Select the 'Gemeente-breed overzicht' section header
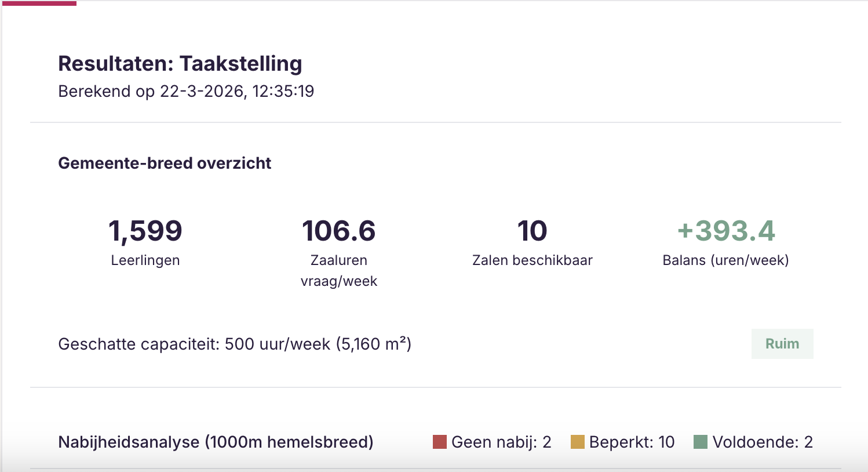The height and width of the screenshot is (472, 868). [x=164, y=163]
